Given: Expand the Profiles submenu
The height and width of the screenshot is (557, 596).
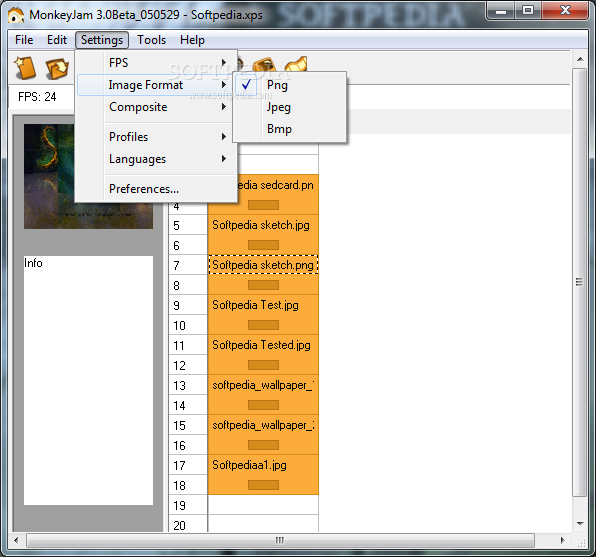Looking at the screenshot, I should [x=156, y=136].
